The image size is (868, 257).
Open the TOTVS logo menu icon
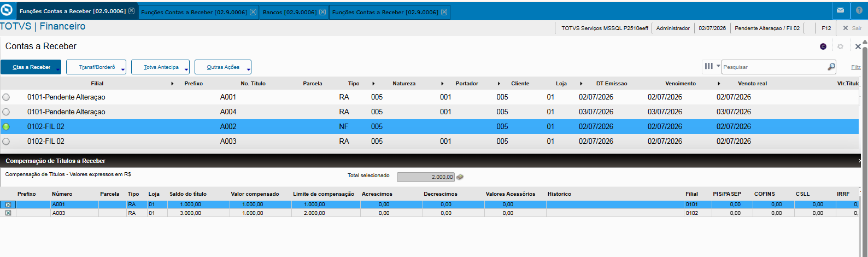coord(7,10)
